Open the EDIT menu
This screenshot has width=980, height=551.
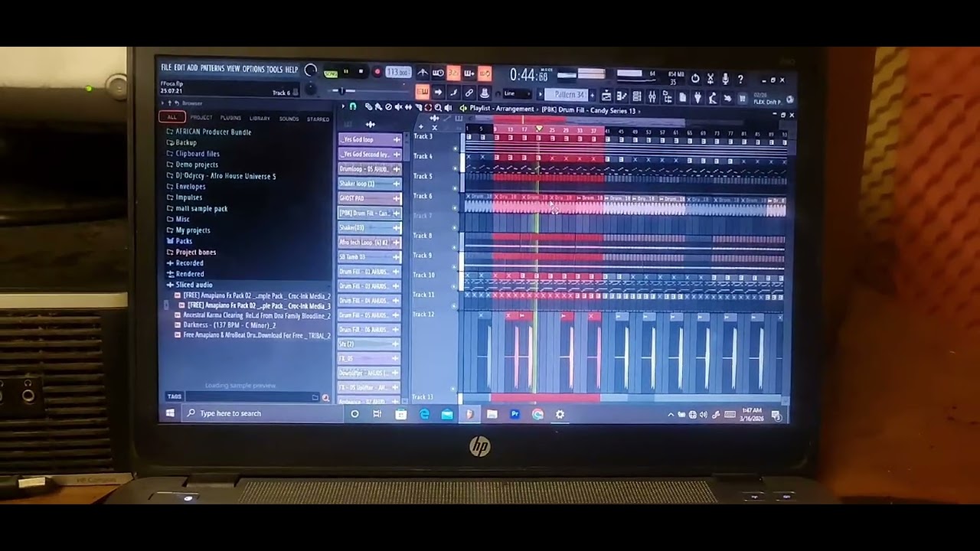[180, 68]
